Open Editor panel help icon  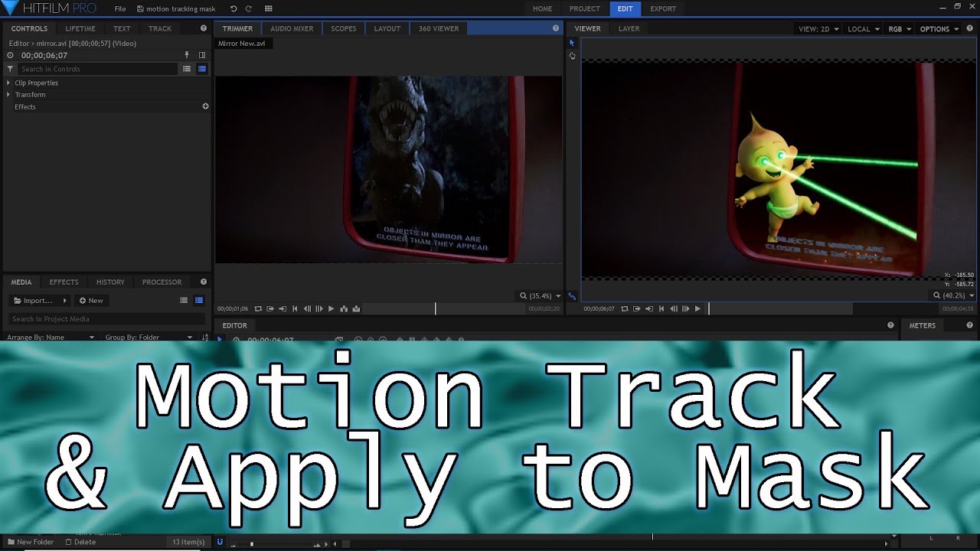click(890, 325)
